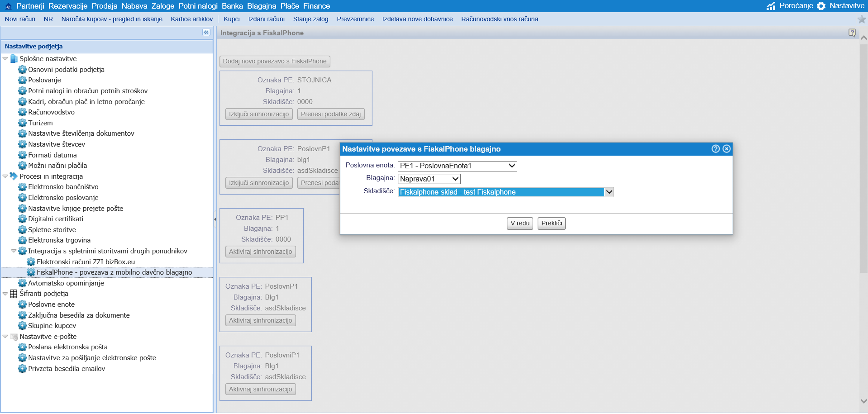Click the Šifranti podjetja table icon
Image resolution: width=868 pixels, height=414 pixels.
(x=14, y=294)
